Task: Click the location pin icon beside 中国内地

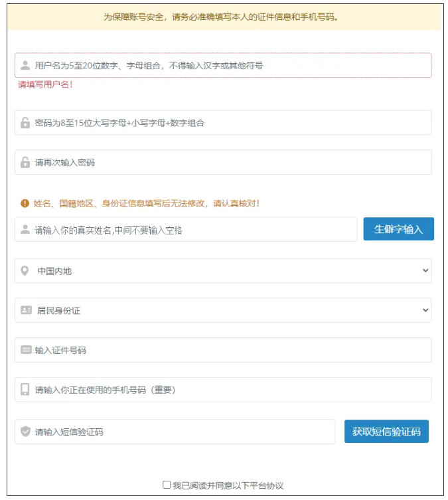Action: pos(25,271)
